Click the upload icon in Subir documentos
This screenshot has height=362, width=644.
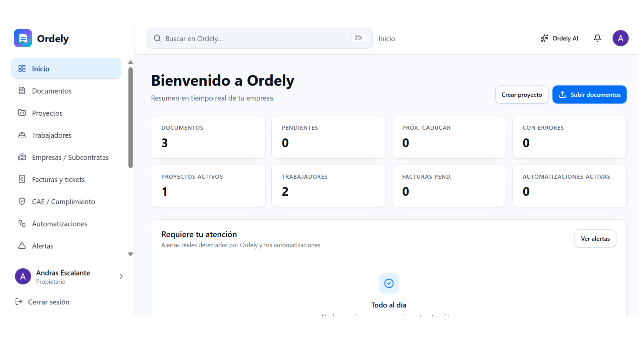(562, 95)
